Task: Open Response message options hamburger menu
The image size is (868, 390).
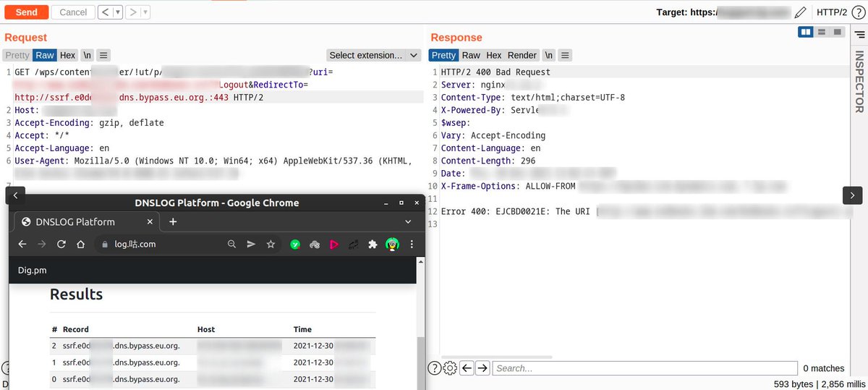Action: (566, 55)
